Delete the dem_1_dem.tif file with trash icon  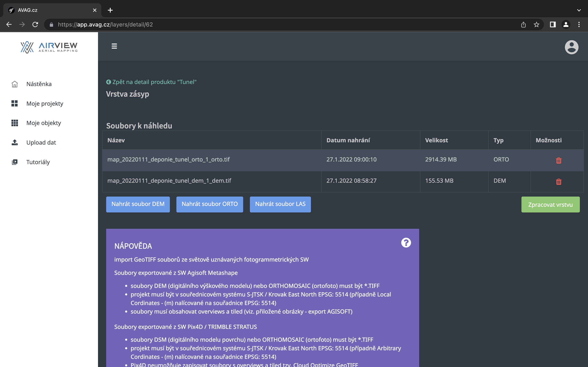click(559, 181)
